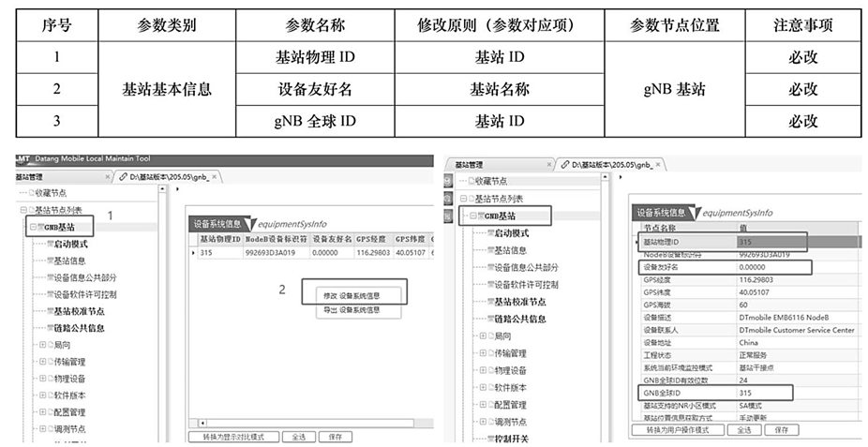The width and height of the screenshot is (868, 447).
Task: Close the 基站管理 tab in the Datang-titled window
Action: [108, 177]
